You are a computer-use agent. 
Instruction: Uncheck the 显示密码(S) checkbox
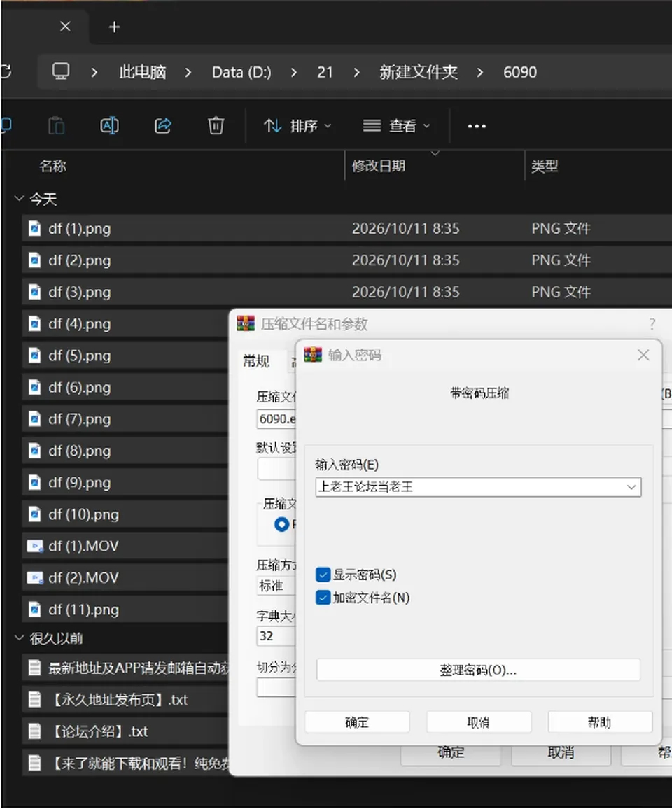point(323,575)
